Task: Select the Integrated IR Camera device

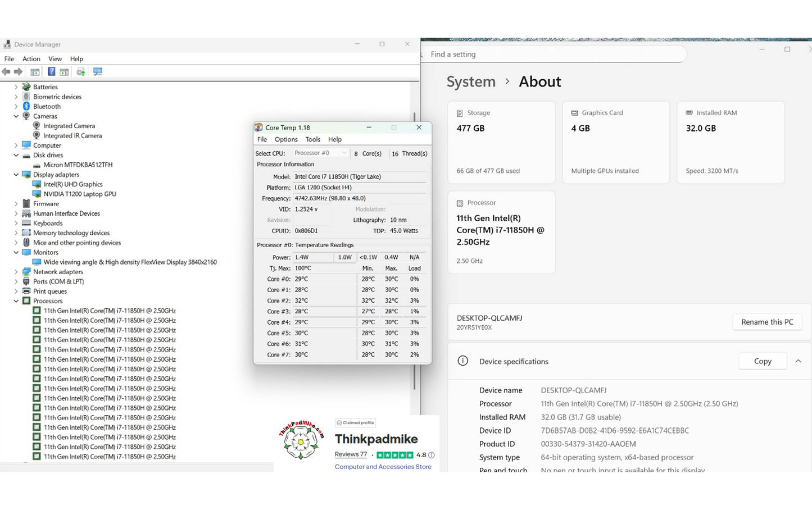Action: 72,135
